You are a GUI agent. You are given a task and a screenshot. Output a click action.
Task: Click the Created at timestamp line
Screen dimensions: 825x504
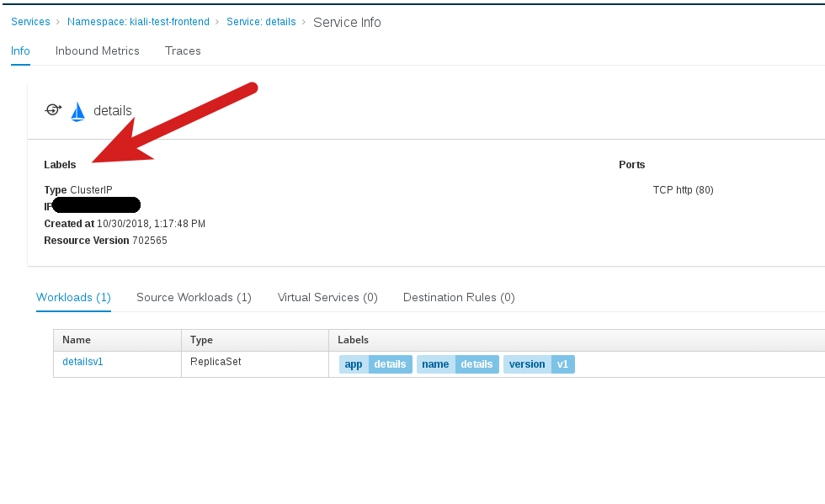click(x=125, y=224)
